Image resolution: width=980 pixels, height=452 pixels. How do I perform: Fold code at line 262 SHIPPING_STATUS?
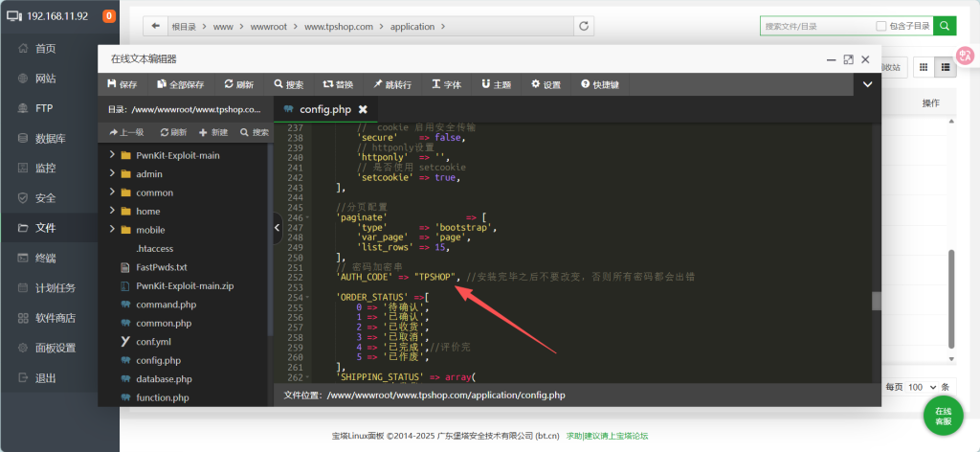click(x=308, y=377)
